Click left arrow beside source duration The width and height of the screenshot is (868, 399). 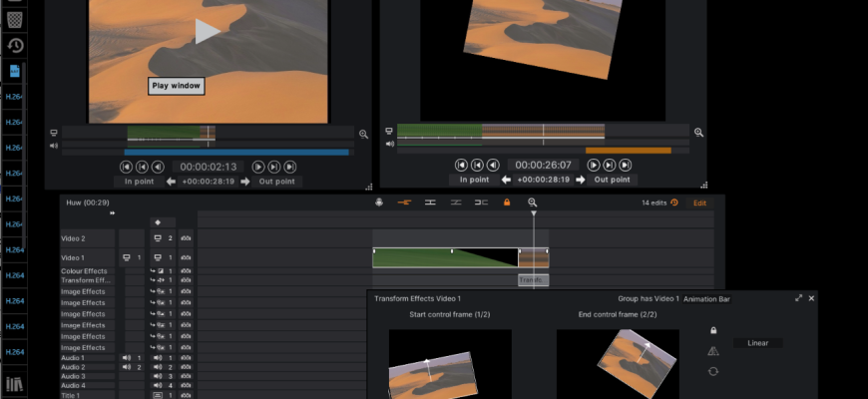(171, 182)
